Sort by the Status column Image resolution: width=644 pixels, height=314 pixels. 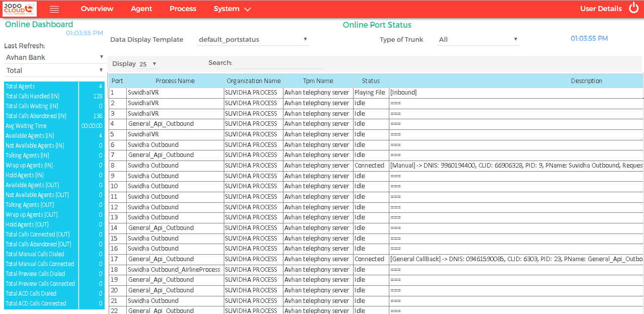pyautogui.click(x=370, y=81)
